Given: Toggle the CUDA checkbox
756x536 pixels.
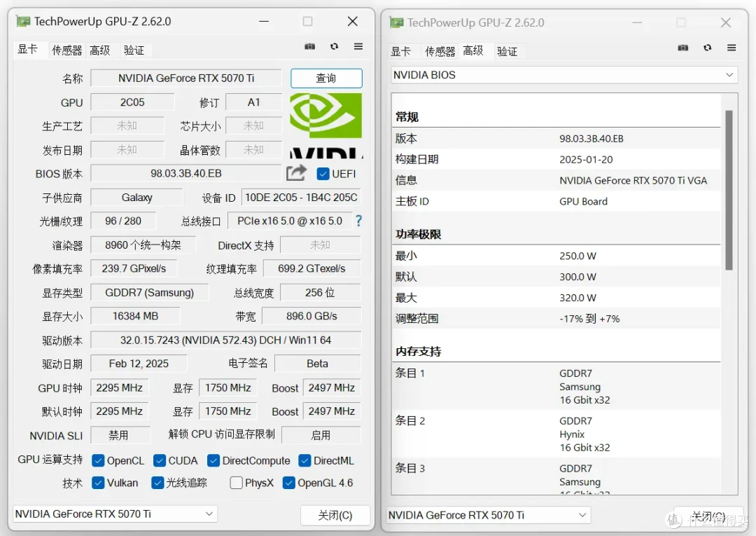Looking at the screenshot, I should [x=160, y=461].
